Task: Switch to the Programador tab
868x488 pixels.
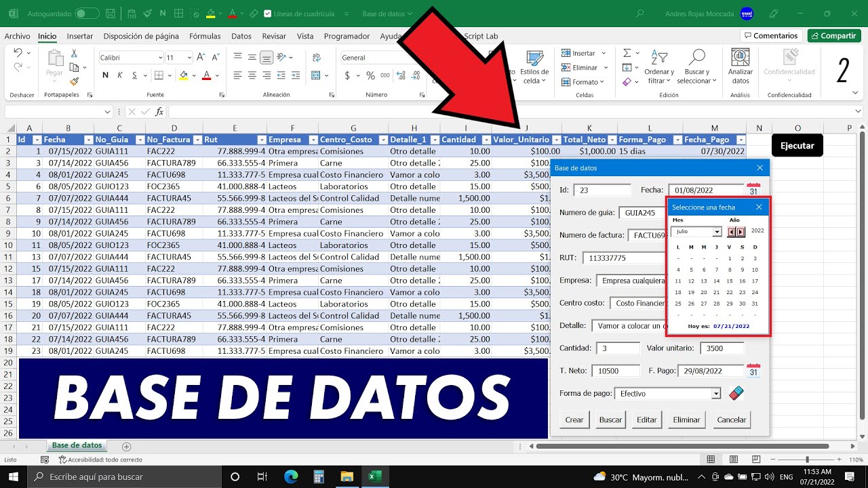Action: [x=347, y=36]
